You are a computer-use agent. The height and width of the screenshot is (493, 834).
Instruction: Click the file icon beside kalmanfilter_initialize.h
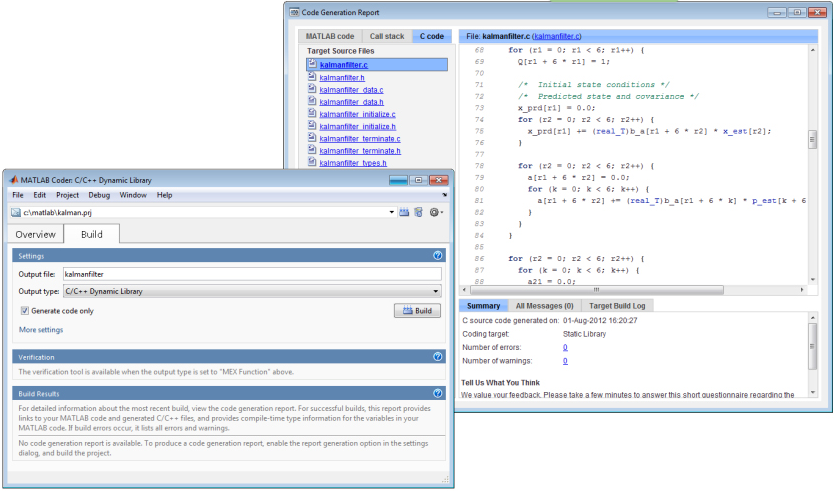[312, 126]
